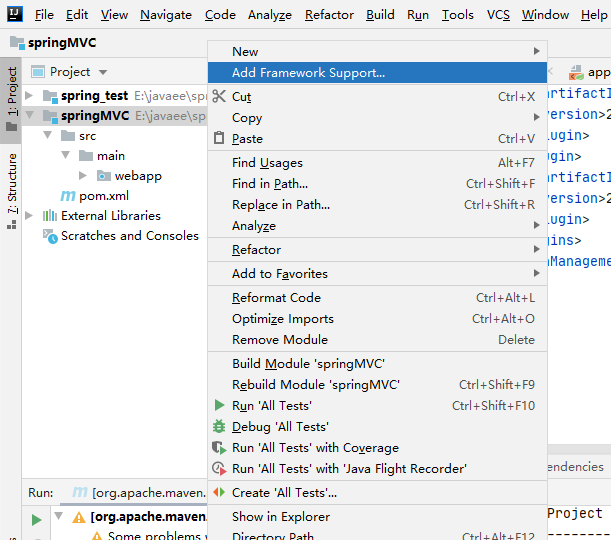The height and width of the screenshot is (540, 611).
Task: Open the VCS menu
Action: pyautogui.click(x=498, y=15)
